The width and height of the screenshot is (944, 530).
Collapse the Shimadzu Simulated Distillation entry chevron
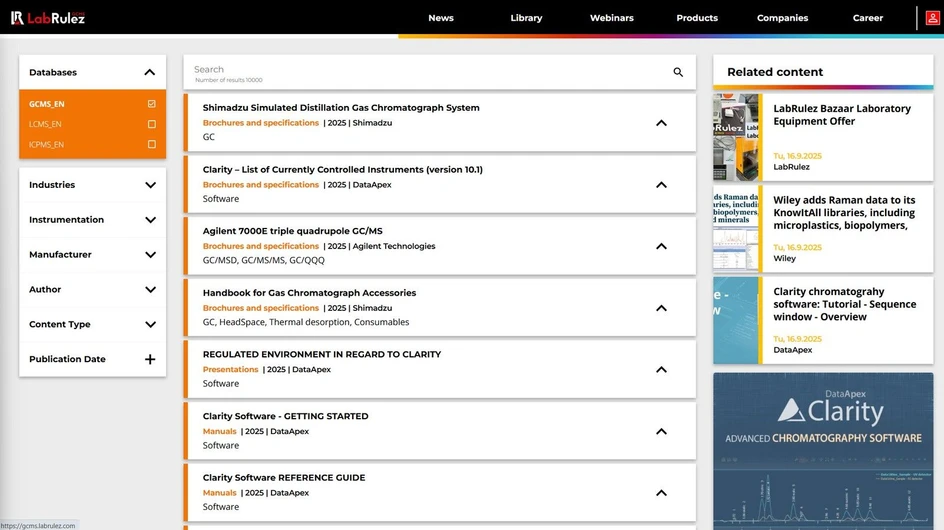661,123
